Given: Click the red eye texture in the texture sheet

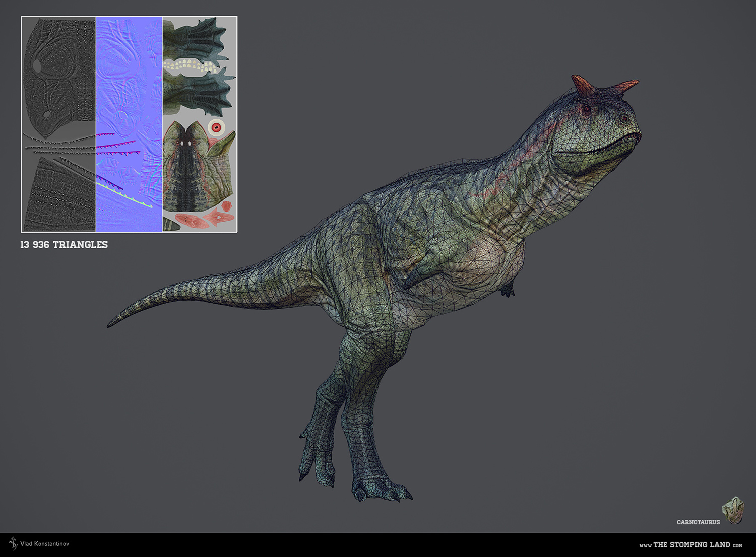Looking at the screenshot, I should [217, 128].
